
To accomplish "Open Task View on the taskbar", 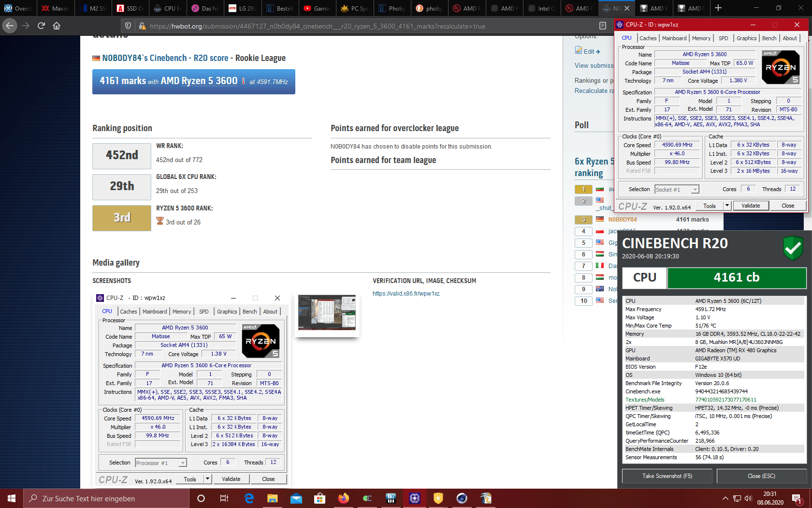I will 224,498.
